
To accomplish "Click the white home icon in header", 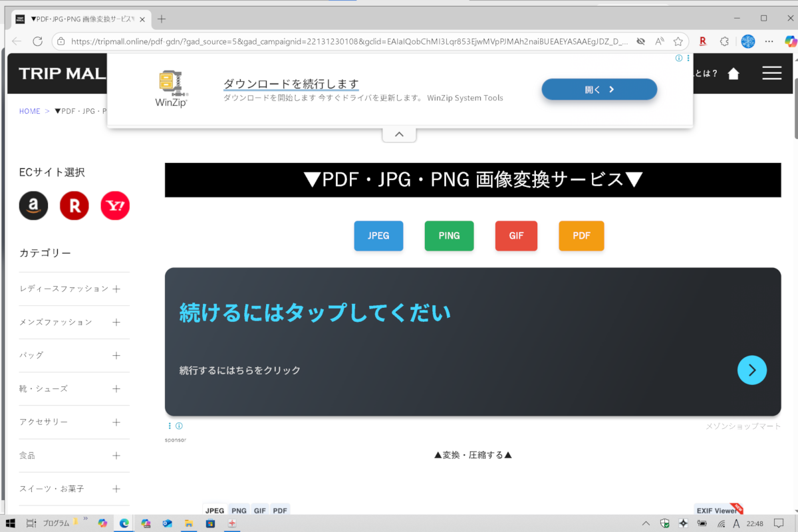I will tap(733, 73).
